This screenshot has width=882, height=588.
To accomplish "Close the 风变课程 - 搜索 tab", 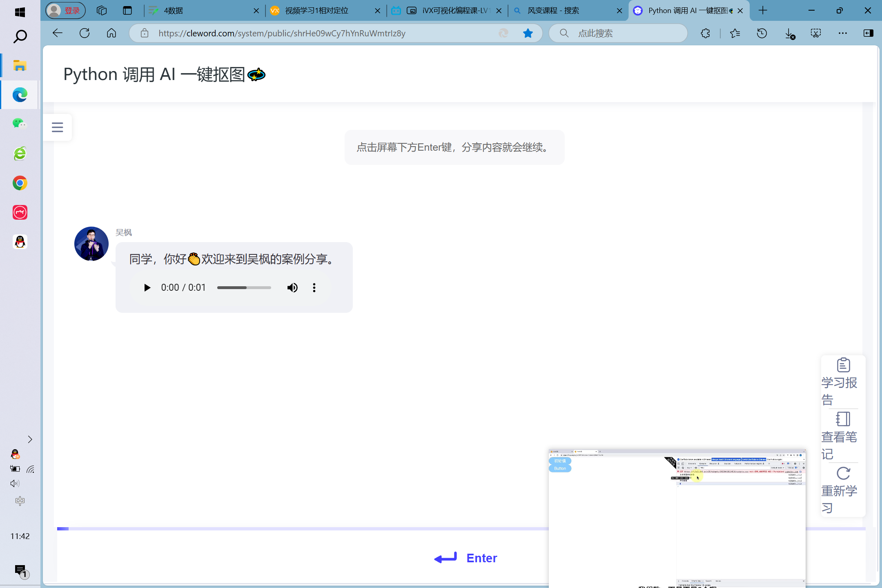I will [x=619, y=11].
